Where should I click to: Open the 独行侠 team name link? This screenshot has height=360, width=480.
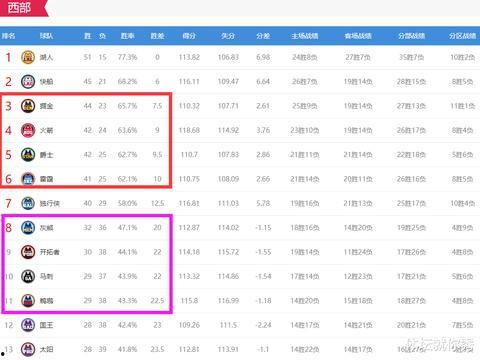(50, 203)
